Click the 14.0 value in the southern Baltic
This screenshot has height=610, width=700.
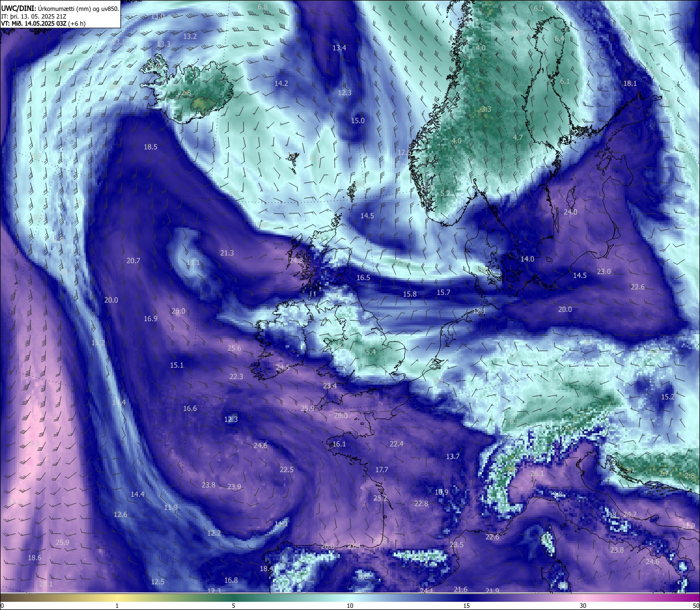coord(527,259)
